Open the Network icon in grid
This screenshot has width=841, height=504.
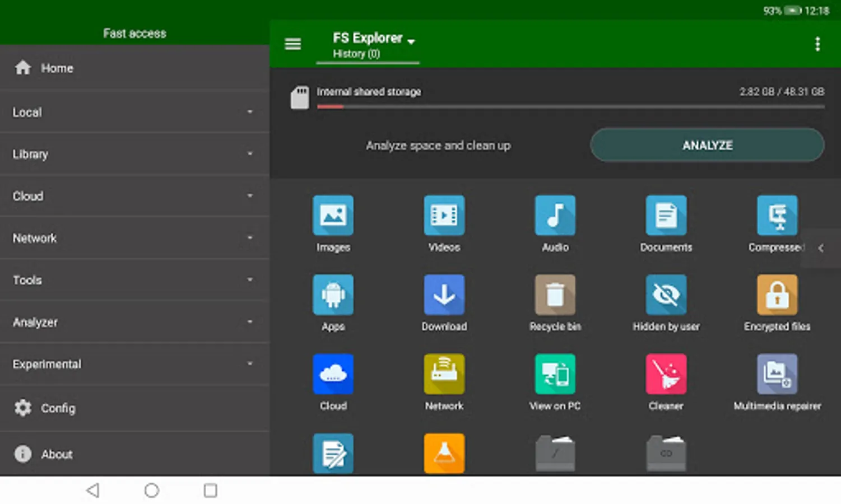(x=444, y=374)
